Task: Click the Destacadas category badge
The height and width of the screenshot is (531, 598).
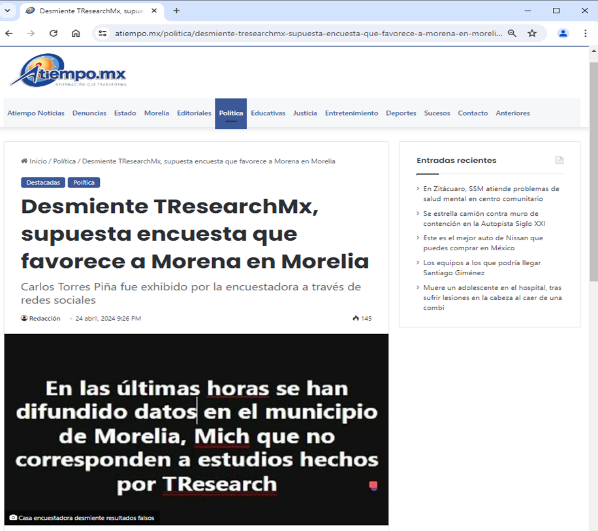Action: click(x=43, y=183)
